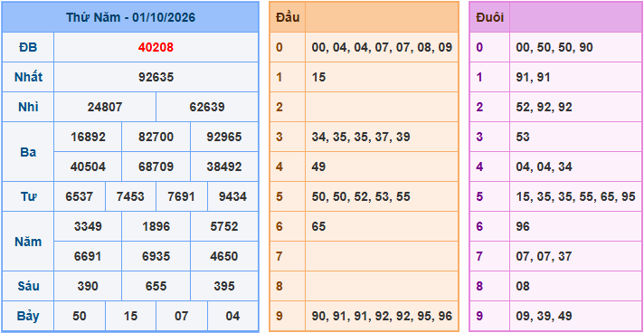The image size is (644, 333).
Task: Click Đuôi 0 values 00, 50, 50, 90
Action: point(554,47)
